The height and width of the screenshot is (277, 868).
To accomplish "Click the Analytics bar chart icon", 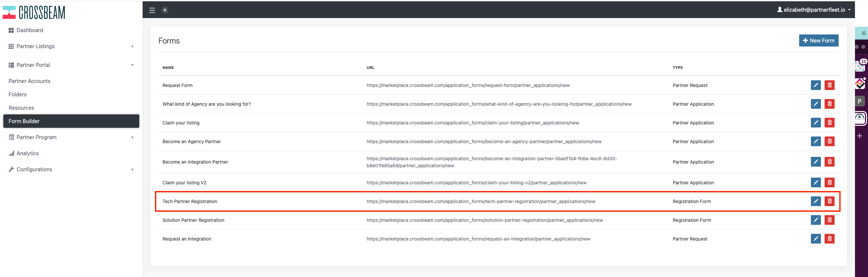I will [x=11, y=153].
